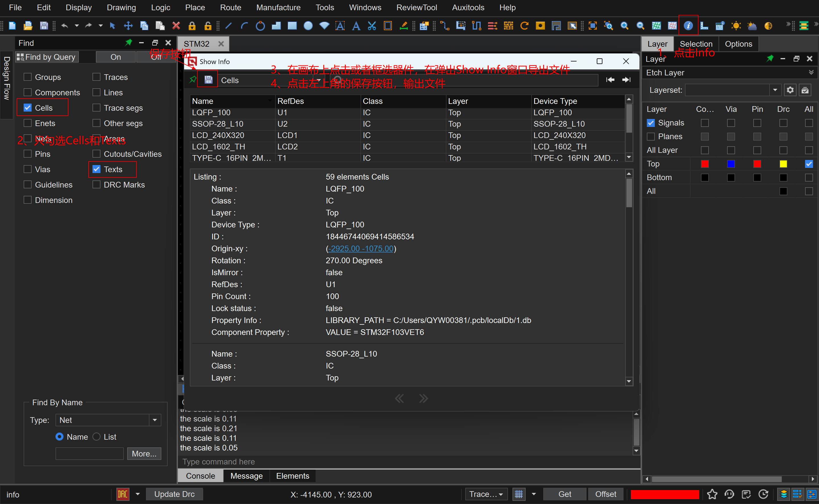
Task: Open the Trace... dropdown in status bar
Action: tap(486, 494)
